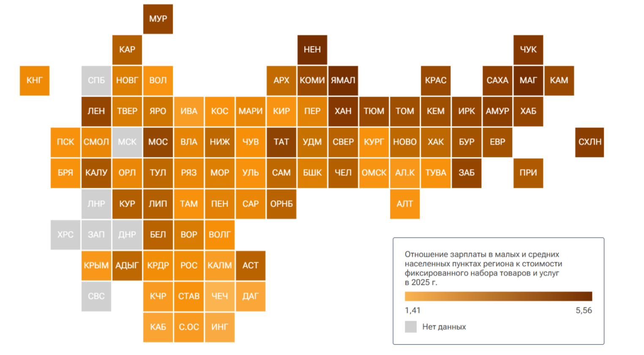The width and height of the screenshot is (644, 355).
Task: Select the АЛТ region tile
Action: (x=405, y=204)
